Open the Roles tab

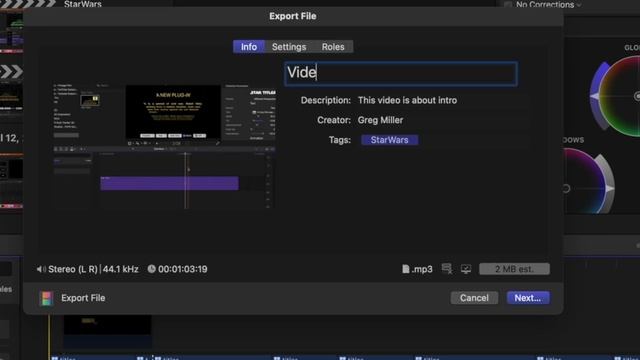333,47
